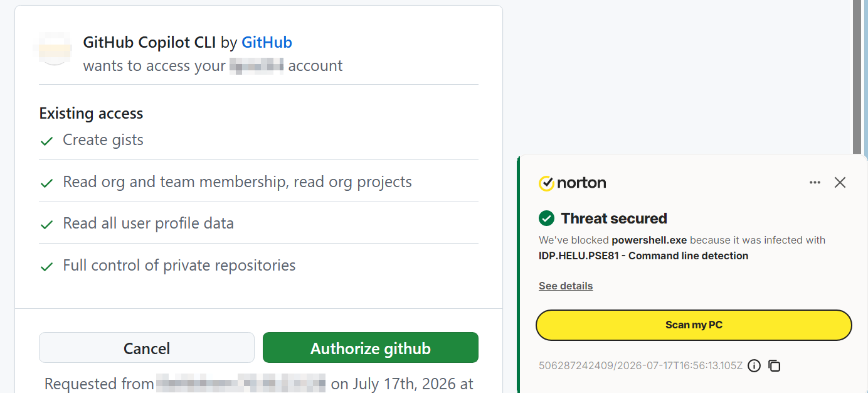Click checkmark beside Read all user profile data
Screen dimensions: 868x393
tap(46, 225)
